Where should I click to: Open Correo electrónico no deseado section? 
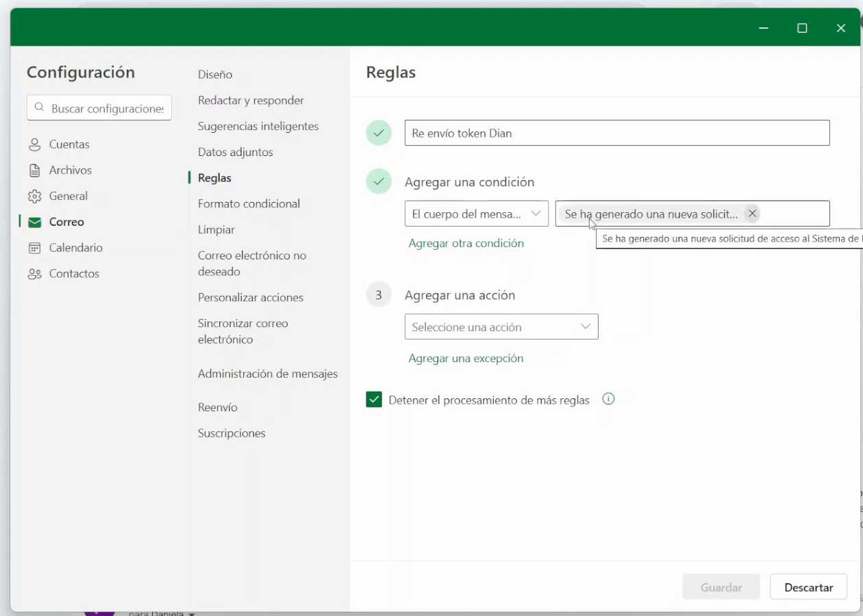(x=252, y=264)
